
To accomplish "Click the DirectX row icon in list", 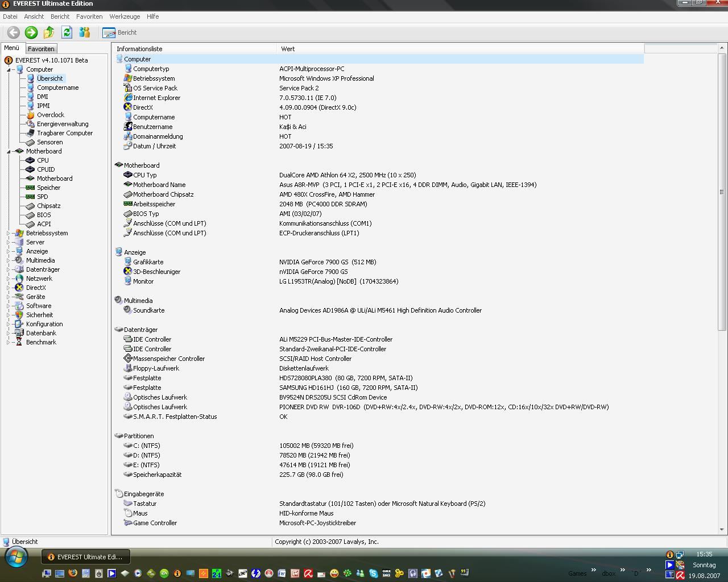I will pyautogui.click(x=128, y=107).
